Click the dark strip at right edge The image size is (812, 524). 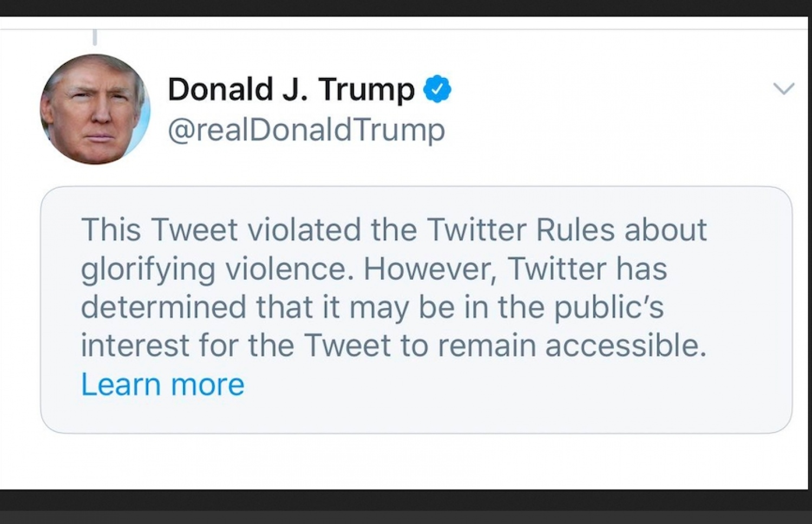coord(809,260)
